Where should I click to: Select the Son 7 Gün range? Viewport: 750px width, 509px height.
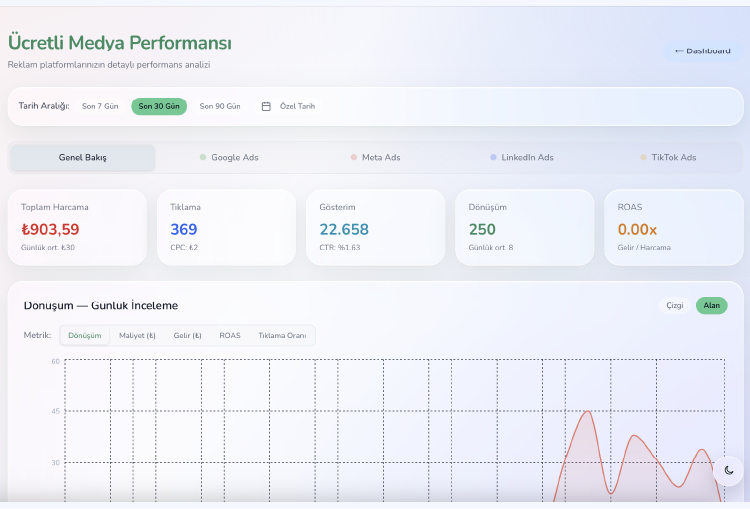[100, 106]
